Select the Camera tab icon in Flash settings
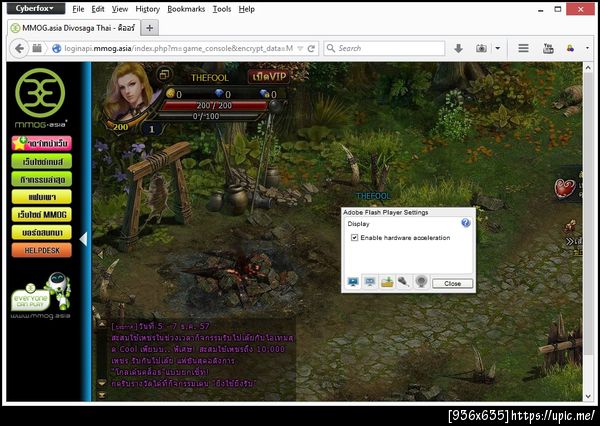This screenshot has width=600, height=426. tap(421, 282)
